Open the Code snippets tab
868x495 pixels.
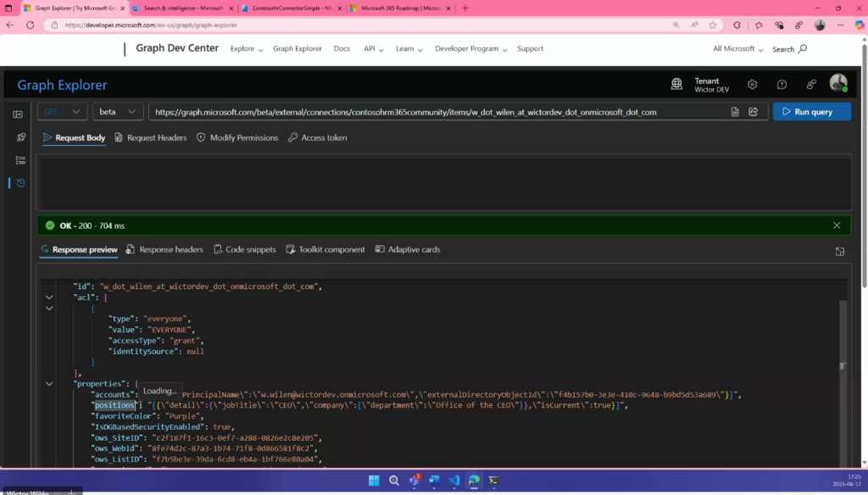click(245, 250)
